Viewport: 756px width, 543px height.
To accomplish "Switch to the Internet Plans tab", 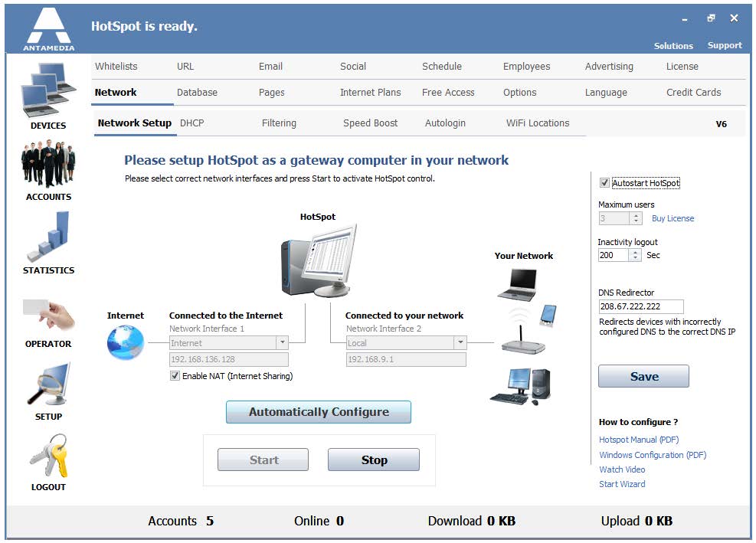I will (370, 93).
